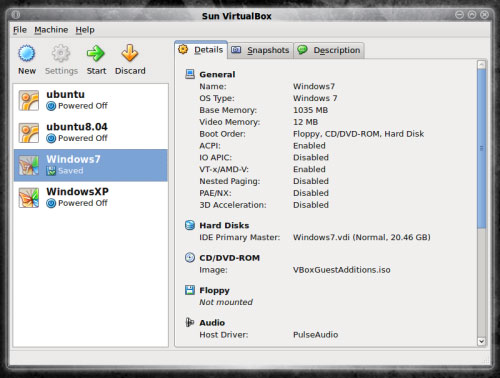The height and width of the screenshot is (378, 500).
Task: Switch to the Description tab
Action: [x=329, y=50]
